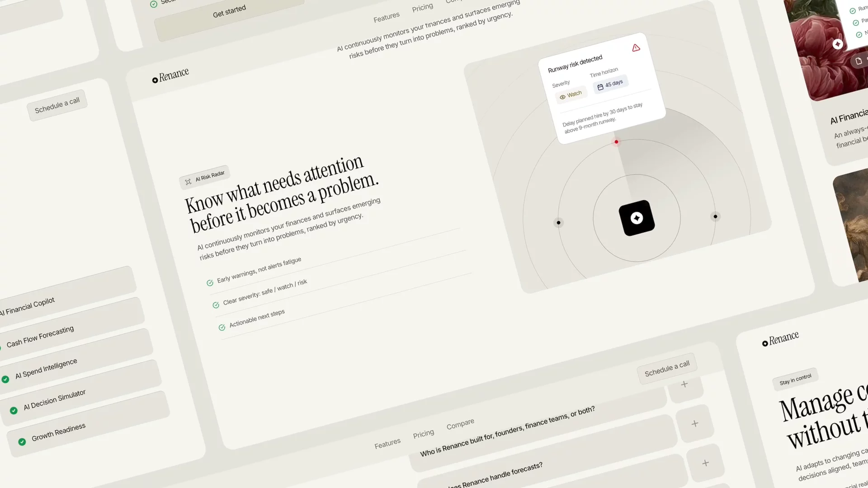Click the check icon beside Clear severity
The height and width of the screenshot is (488, 868).
216,305
